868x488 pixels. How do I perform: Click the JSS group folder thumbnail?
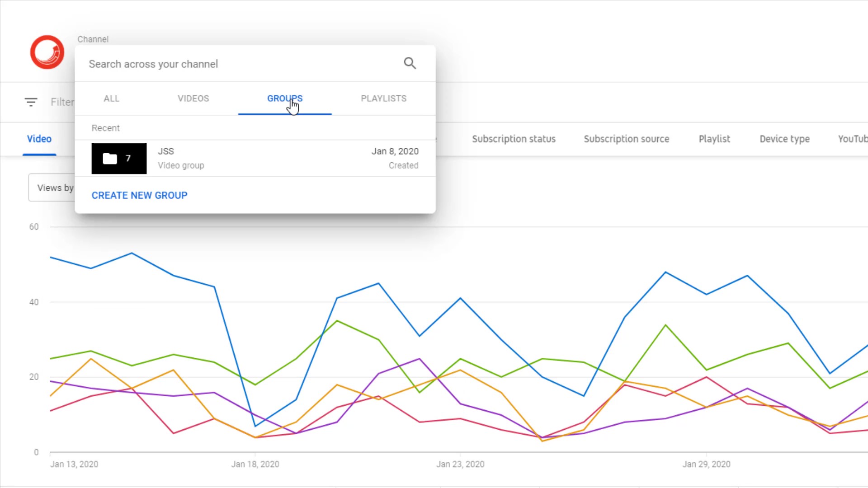(119, 159)
